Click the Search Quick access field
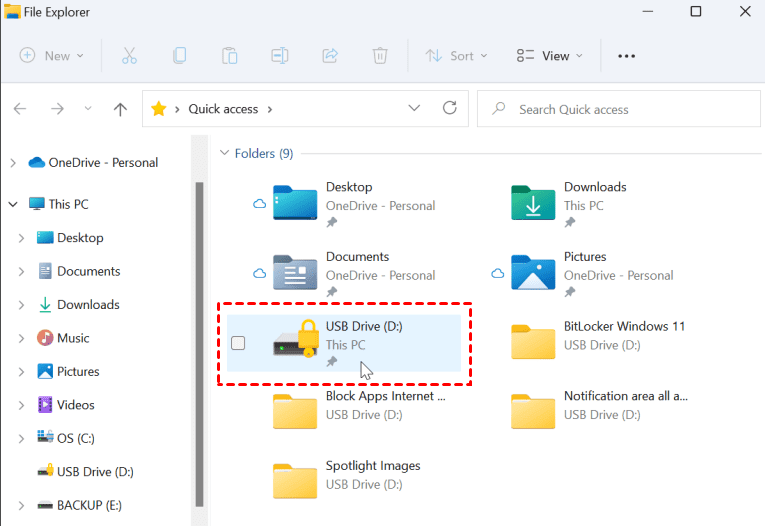Viewport: 765px width, 526px height. 620,109
